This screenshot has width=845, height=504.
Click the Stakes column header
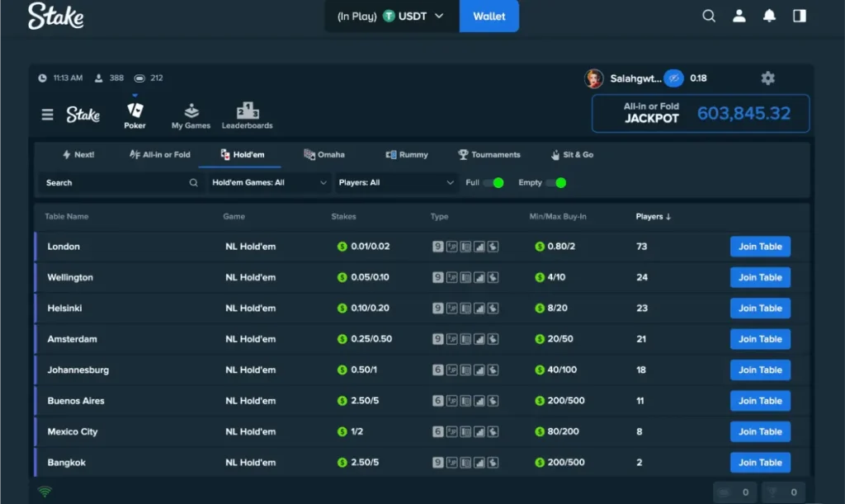click(343, 216)
